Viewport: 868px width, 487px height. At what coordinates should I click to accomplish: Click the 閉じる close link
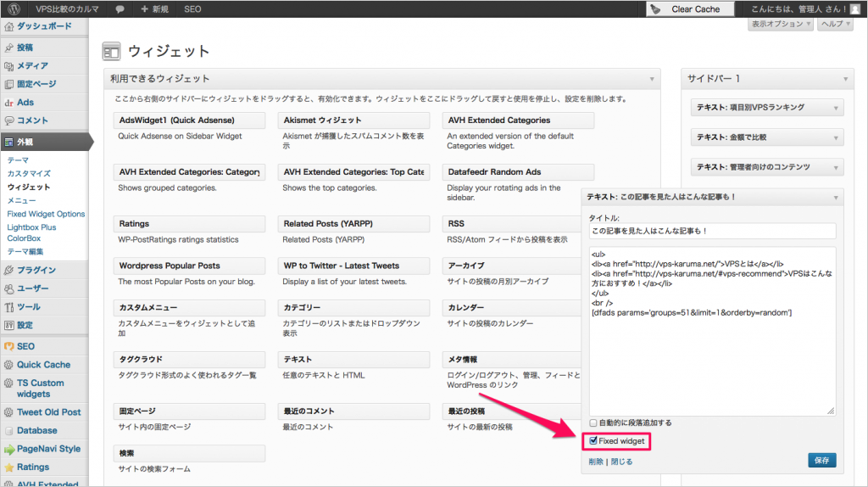(x=621, y=462)
